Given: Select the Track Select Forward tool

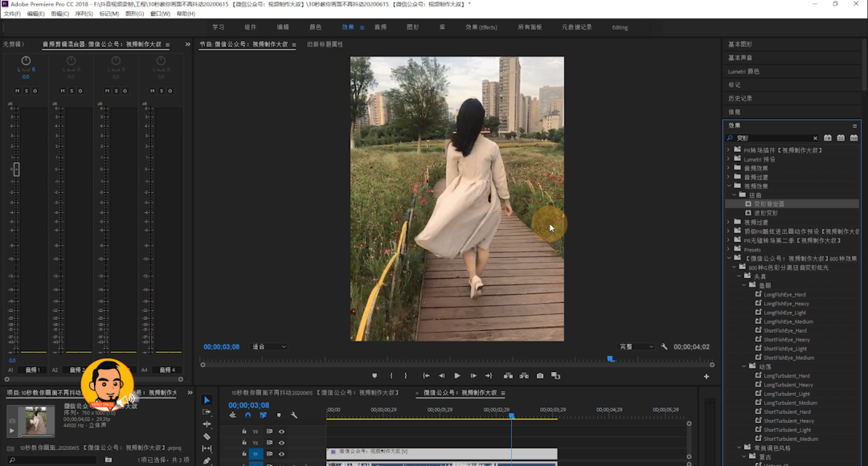Looking at the screenshot, I should pos(207,412).
